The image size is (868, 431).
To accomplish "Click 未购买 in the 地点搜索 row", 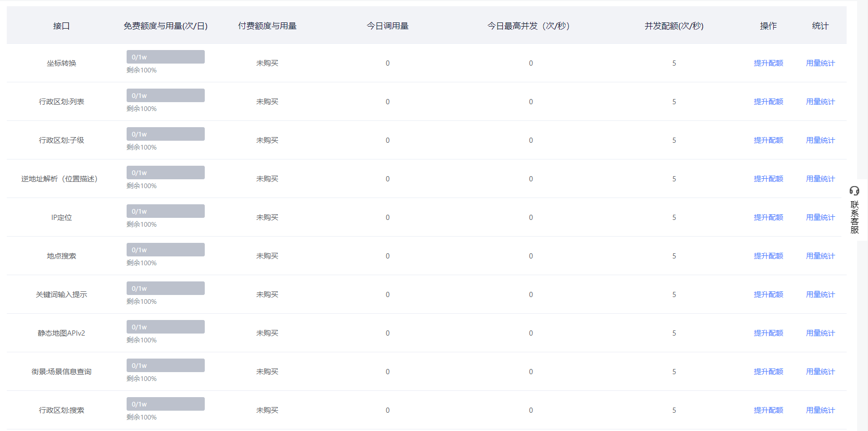I will (x=267, y=256).
